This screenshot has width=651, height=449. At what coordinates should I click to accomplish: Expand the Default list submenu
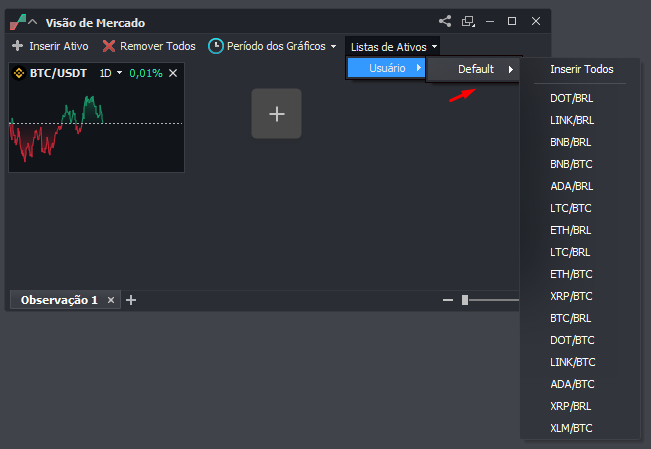click(x=473, y=69)
